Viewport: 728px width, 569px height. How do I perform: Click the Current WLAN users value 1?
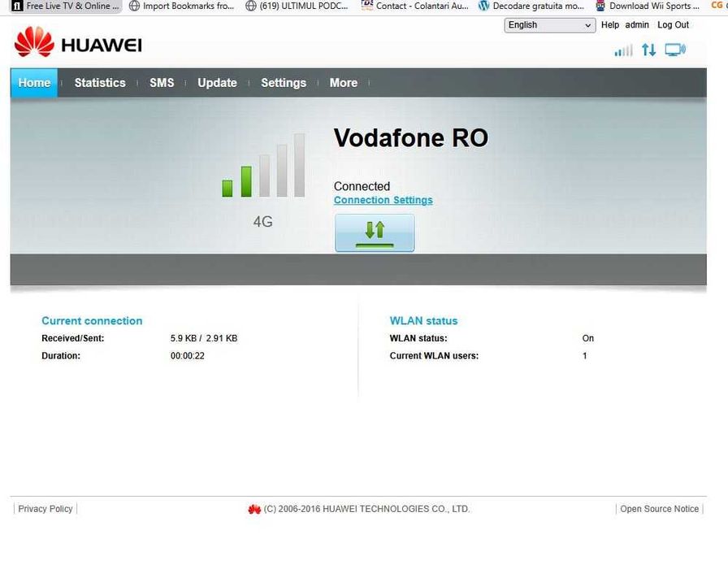pyautogui.click(x=584, y=356)
